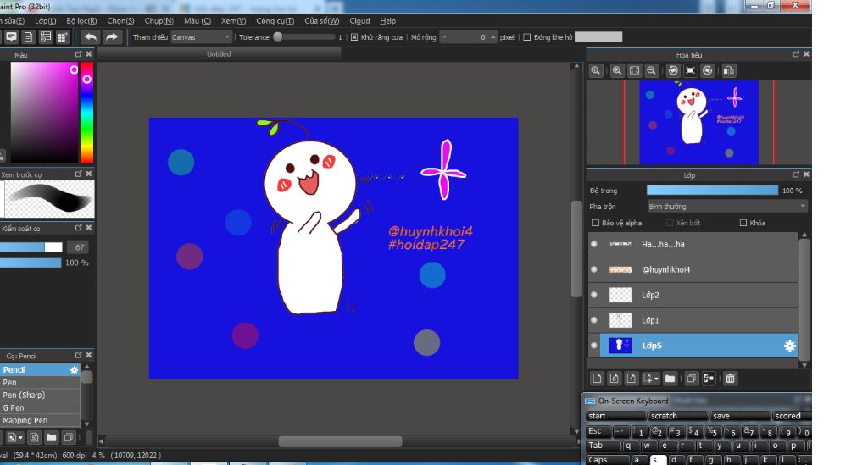The width and height of the screenshot is (868, 465).
Task: Click the brush folder icon in the brush panel
Action: (52, 437)
